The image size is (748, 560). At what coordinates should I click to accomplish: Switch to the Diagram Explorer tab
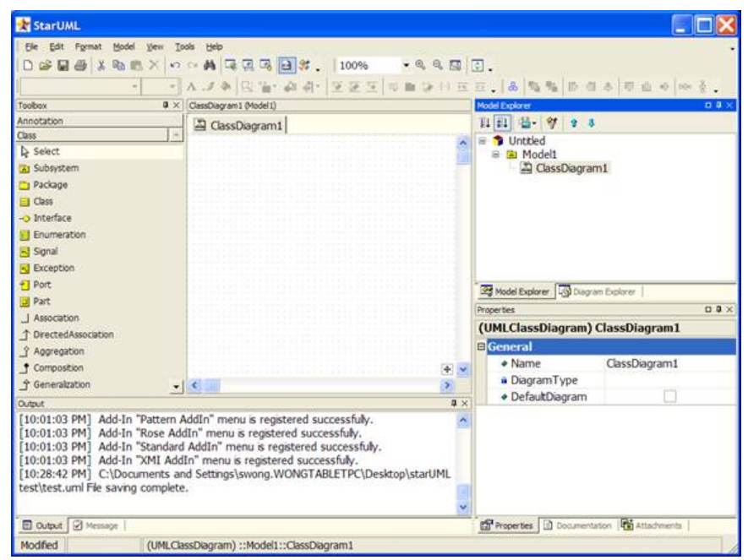[598, 291]
